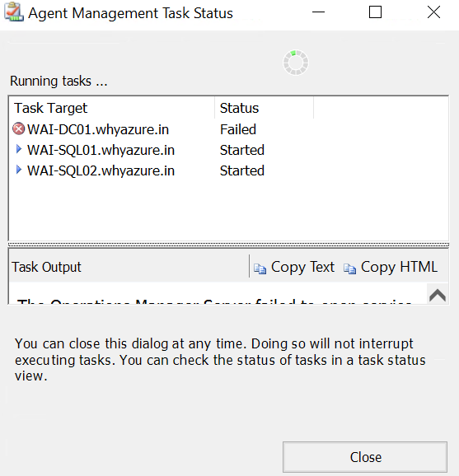459x476 pixels.
Task: Click the Copy HTML clipboard icon
Action: [x=349, y=268]
